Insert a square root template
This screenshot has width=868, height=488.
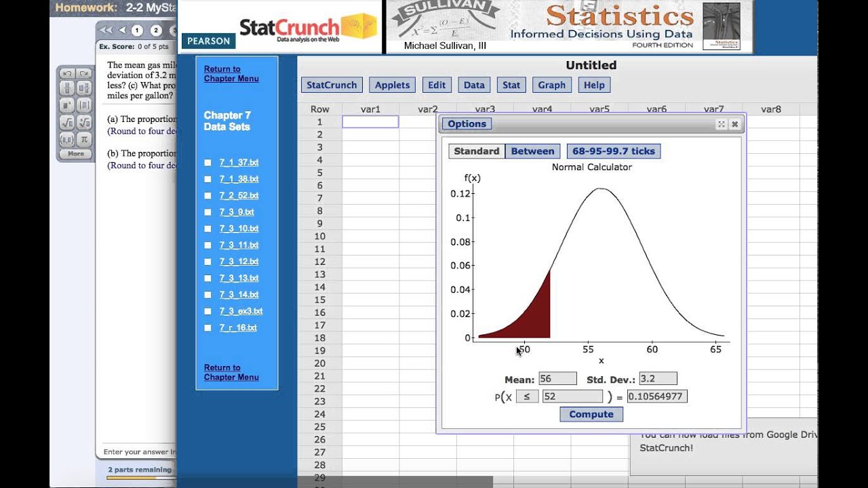coord(67,123)
